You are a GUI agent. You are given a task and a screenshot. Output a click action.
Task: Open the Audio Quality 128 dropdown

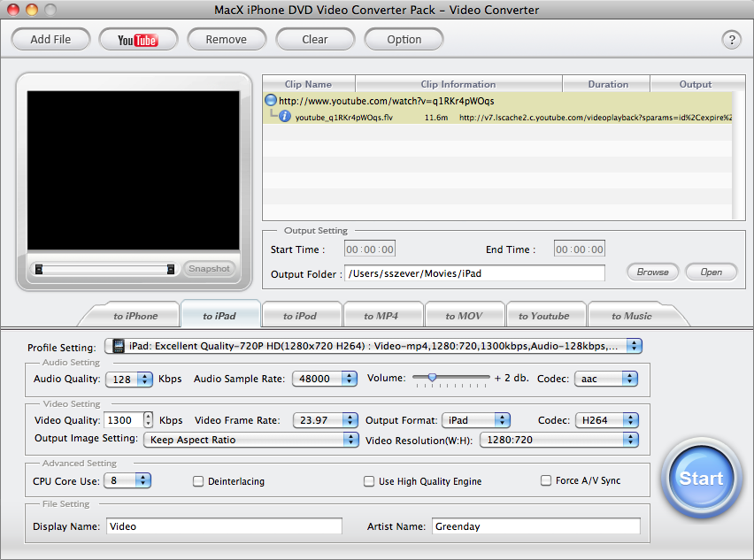point(129,380)
